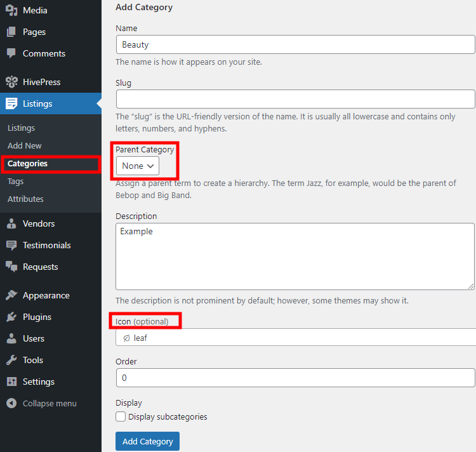Click the Media icon in sidebar
The height and width of the screenshot is (452, 476).
coord(11,10)
